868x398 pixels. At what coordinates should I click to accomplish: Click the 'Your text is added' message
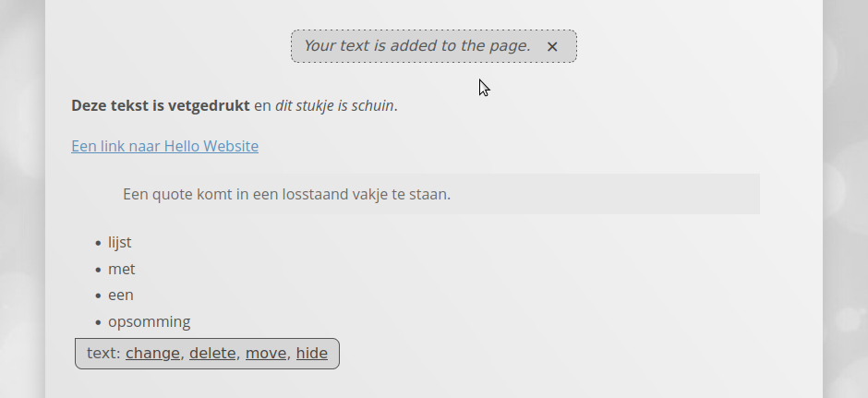pyautogui.click(x=416, y=46)
